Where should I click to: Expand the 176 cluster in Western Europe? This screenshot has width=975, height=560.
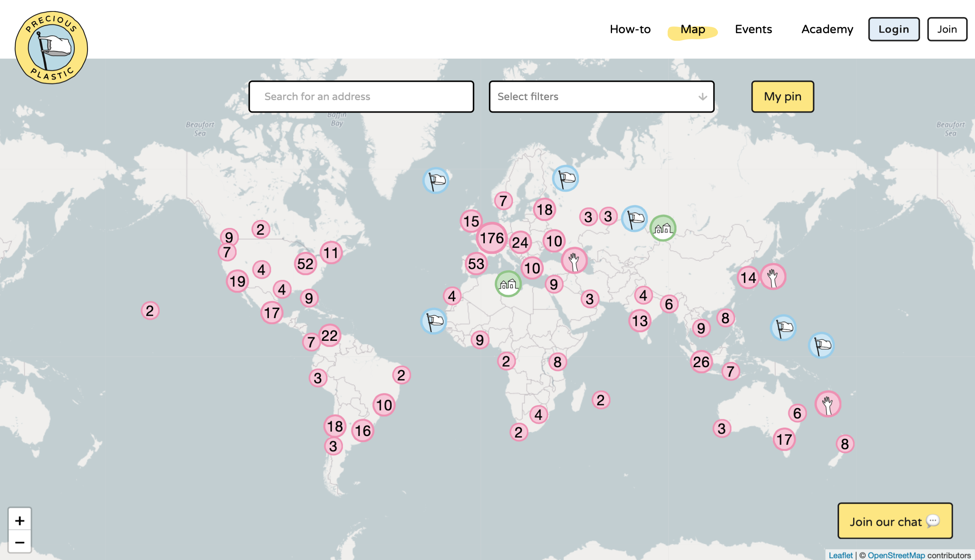pyautogui.click(x=492, y=238)
